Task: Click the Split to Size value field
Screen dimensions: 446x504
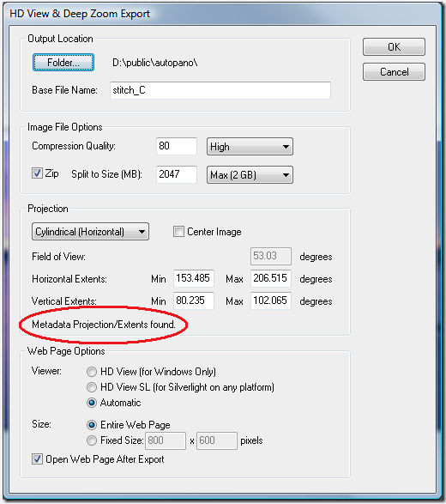Action: click(x=177, y=174)
